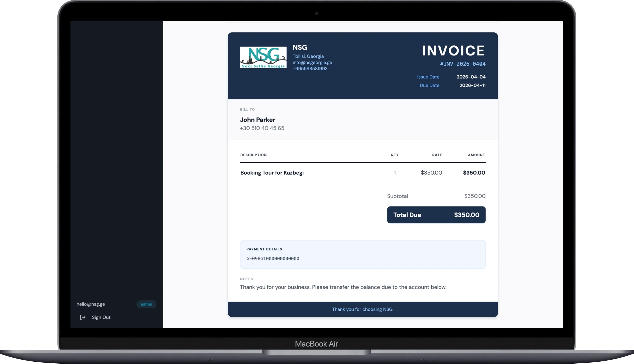Click the PAYMENT DETAILS heading

coord(264,249)
